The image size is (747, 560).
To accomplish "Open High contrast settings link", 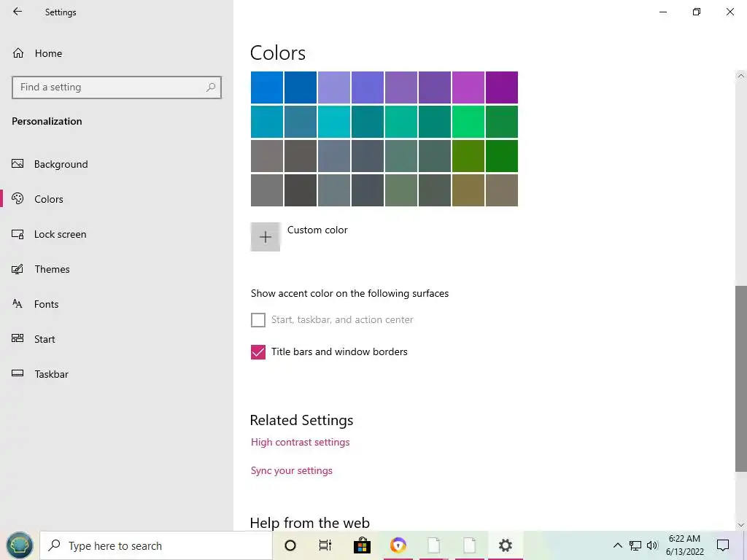I will [300, 442].
